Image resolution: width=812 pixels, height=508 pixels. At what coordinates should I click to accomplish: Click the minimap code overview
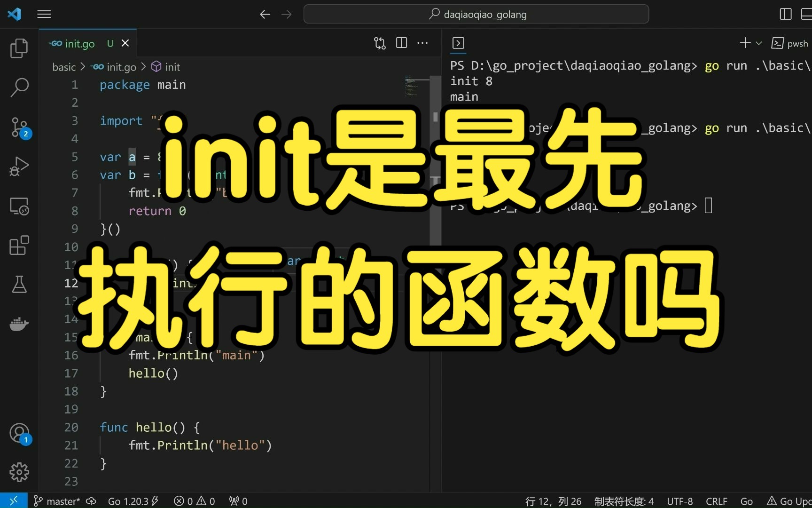tap(411, 86)
